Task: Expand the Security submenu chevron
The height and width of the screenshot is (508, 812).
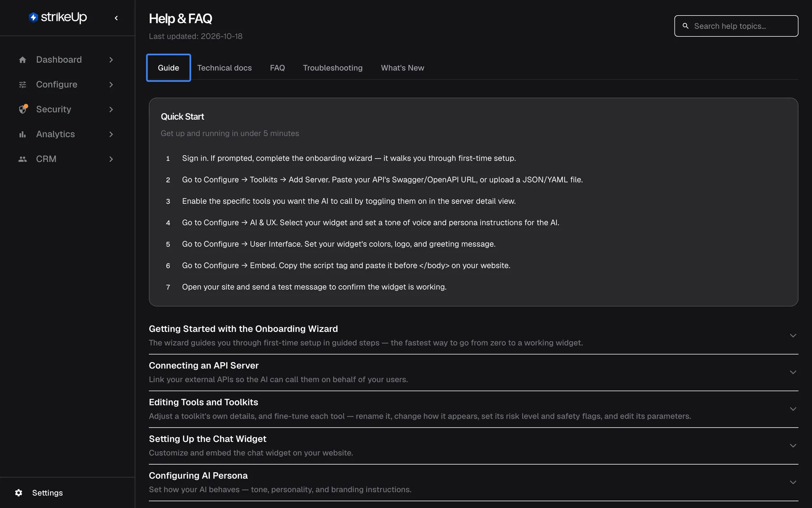Action: pos(111,109)
